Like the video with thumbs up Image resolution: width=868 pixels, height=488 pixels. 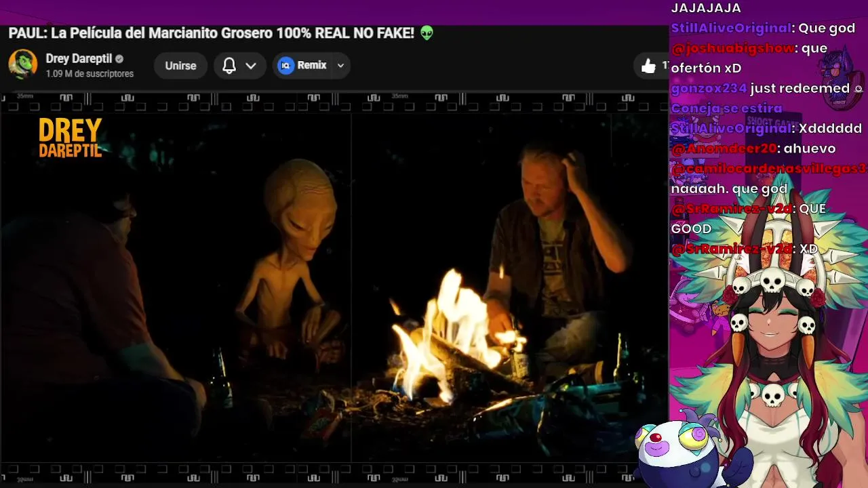click(x=649, y=66)
